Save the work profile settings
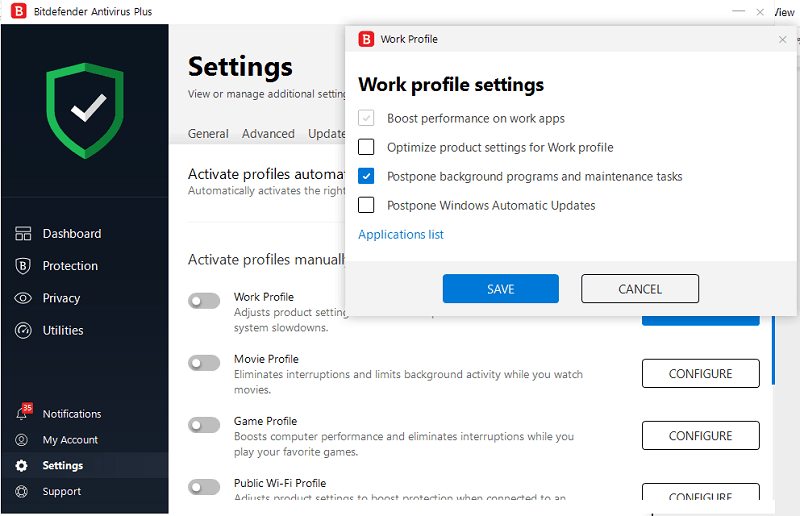The image size is (800, 516). 501,289
